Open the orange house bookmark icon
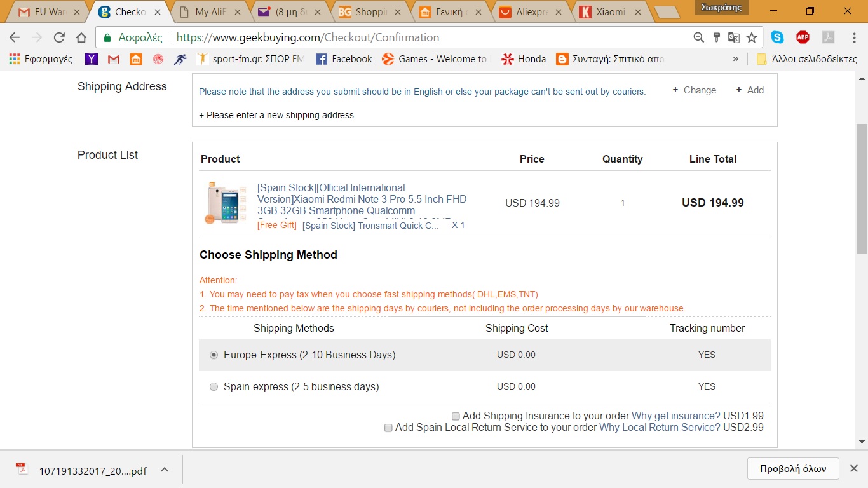Image resolution: width=868 pixels, height=488 pixels. [136, 59]
